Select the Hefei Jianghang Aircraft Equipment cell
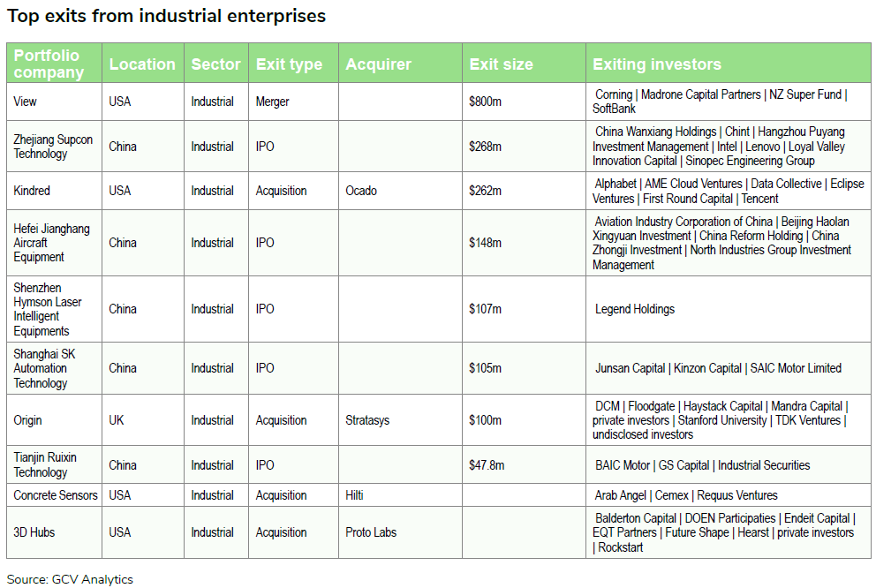Image resolution: width=876 pixels, height=588 pixels. click(51, 243)
